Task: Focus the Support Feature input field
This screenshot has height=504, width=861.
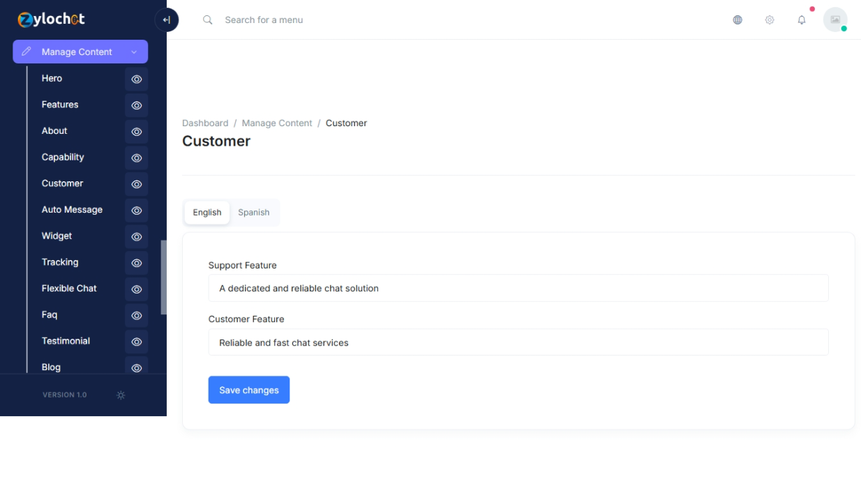Action: [518, 288]
